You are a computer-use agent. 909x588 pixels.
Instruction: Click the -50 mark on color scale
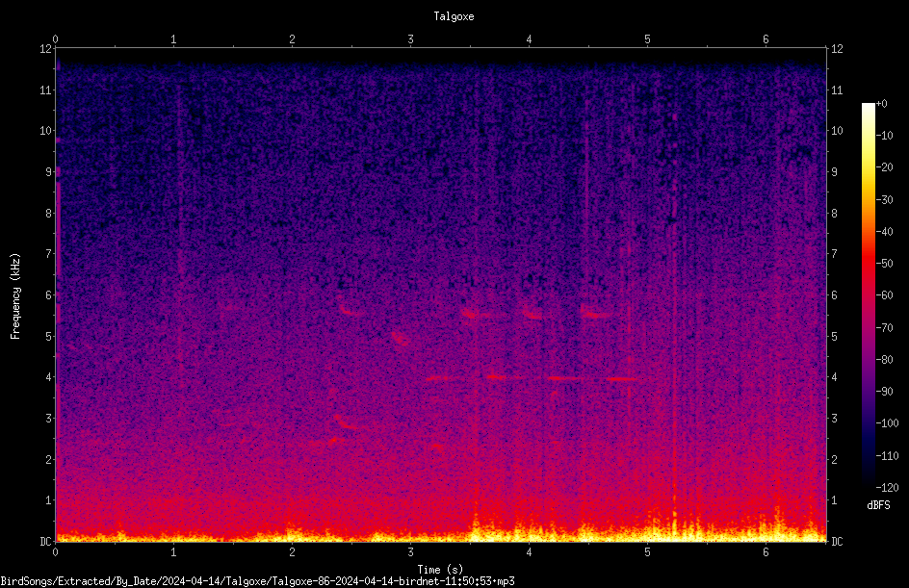click(x=885, y=264)
